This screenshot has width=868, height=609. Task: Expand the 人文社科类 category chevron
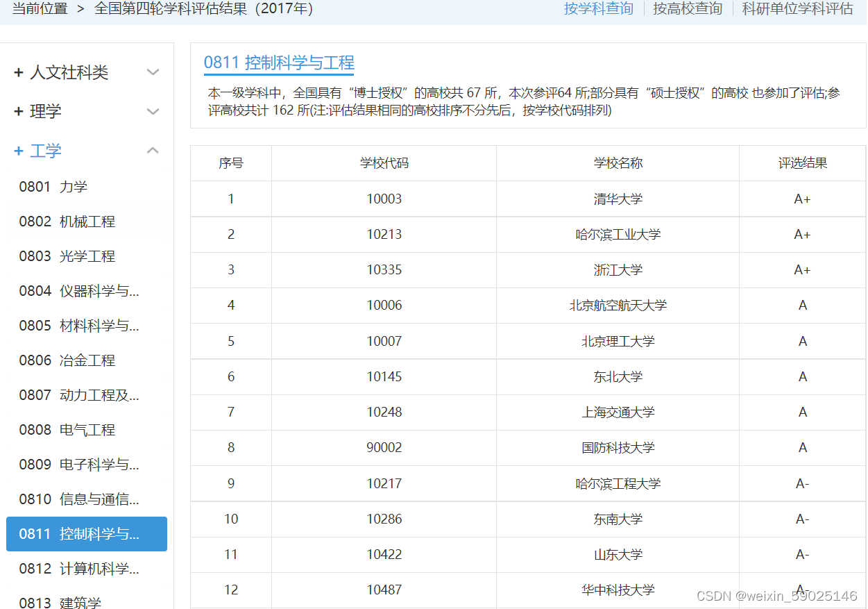click(153, 72)
